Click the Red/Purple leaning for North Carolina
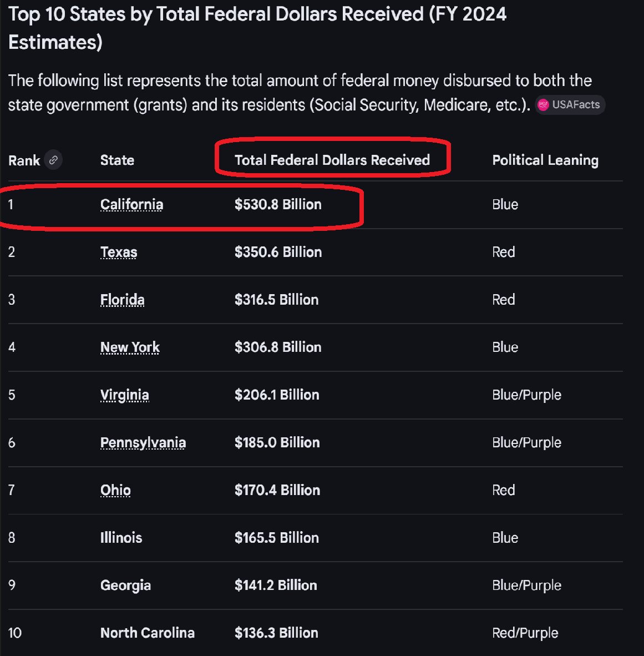 pos(525,633)
